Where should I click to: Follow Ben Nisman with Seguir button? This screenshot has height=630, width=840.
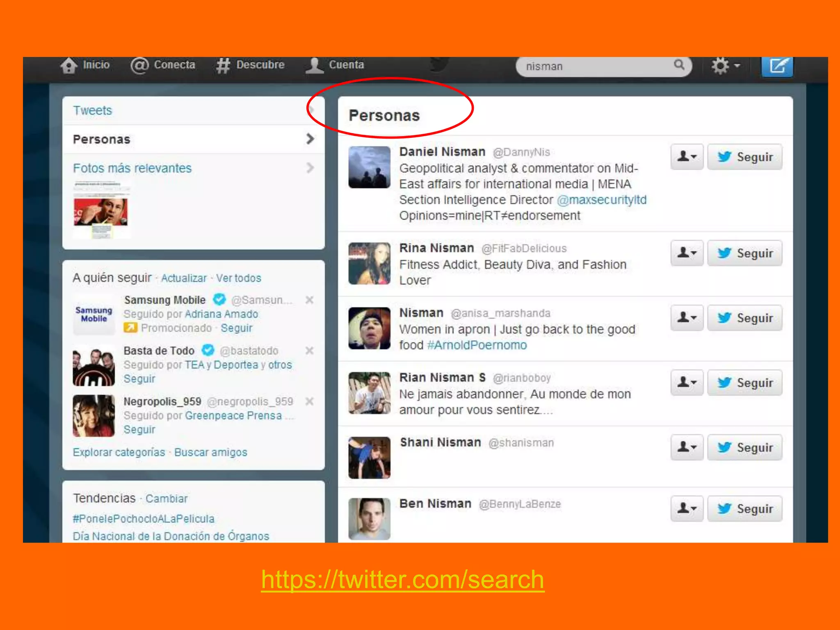click(745, 509)
